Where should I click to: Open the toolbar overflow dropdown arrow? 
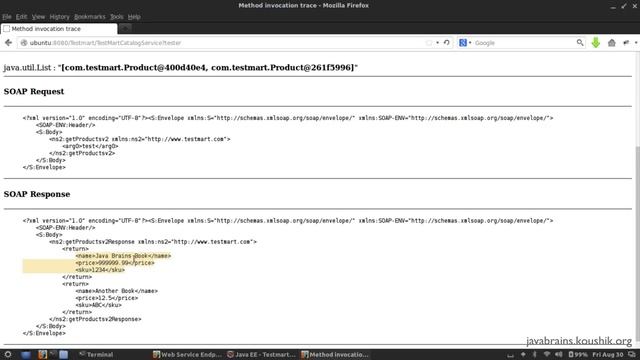[x=636, y=42]
